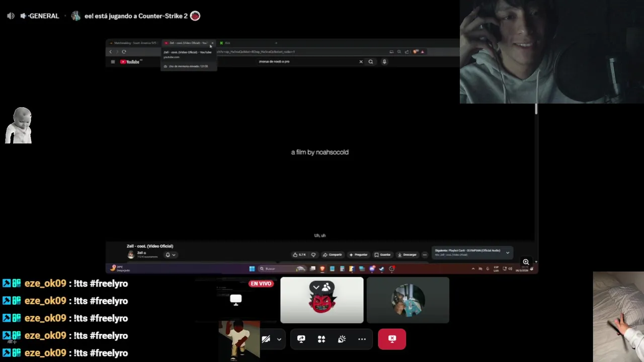The height and width of the screenshot is (362, 644).
Task: Click the YouTube search magnifier button
Action: tap(371, 61)
